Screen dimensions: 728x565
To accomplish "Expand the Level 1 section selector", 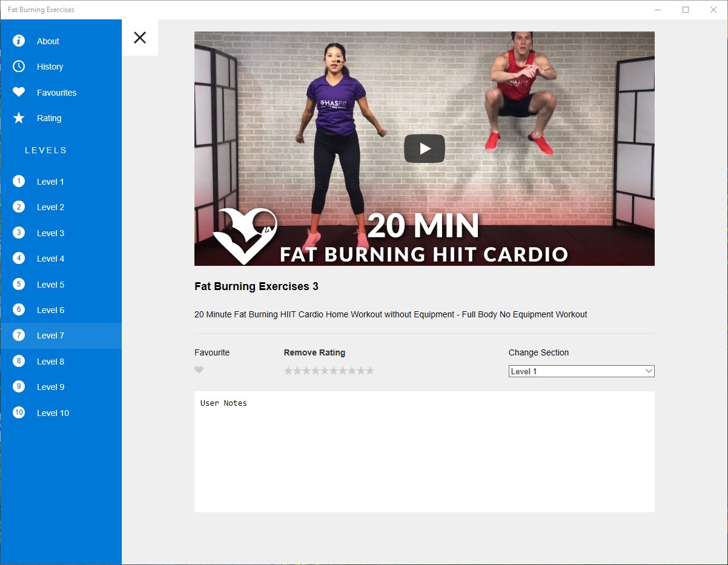I will click(581, 371).
